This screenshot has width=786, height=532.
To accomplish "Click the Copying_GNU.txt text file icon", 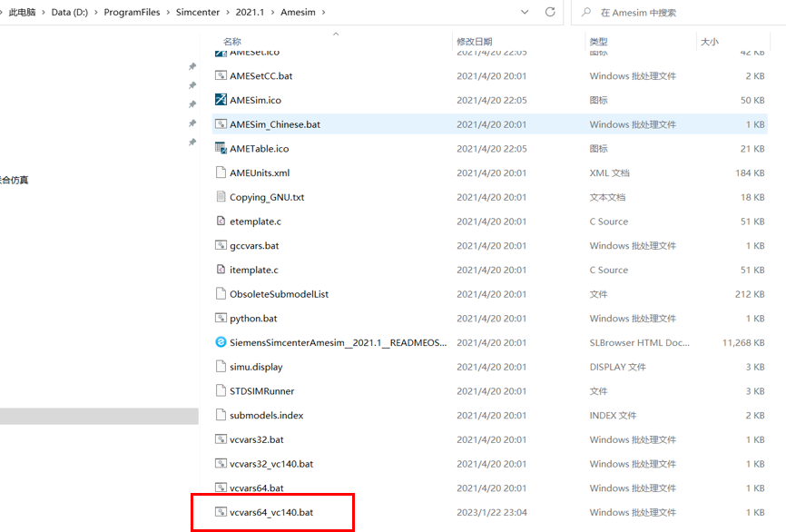I will (221, 197).
